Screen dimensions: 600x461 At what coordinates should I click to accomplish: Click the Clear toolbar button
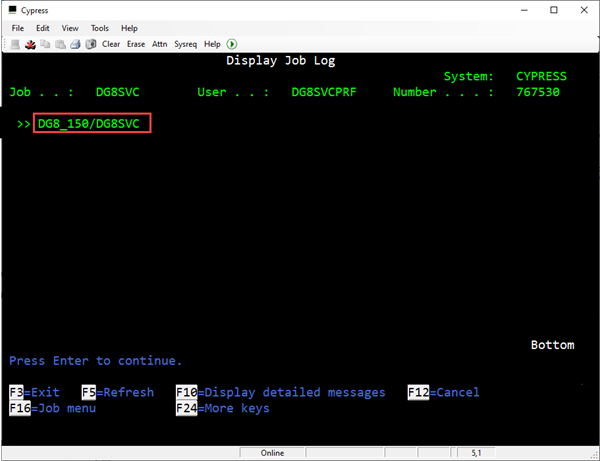coord(111,44)
